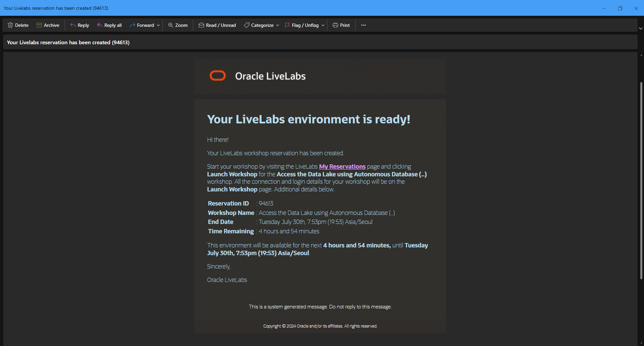Image resolution: width=644 pixels, height=346 pixels.
Task: Open the Zoom control
Action: point(178,25)
